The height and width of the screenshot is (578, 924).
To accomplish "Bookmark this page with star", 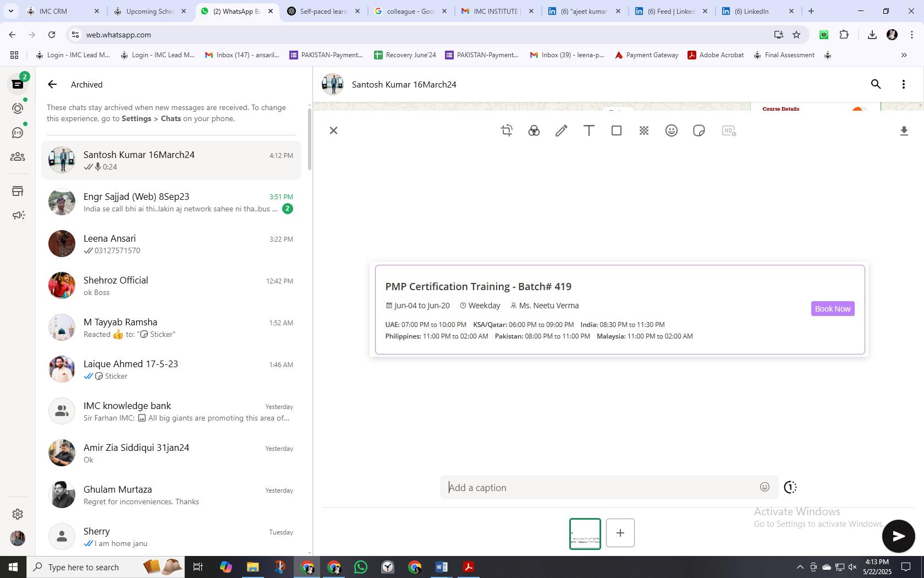I will (x=796, y=35).
